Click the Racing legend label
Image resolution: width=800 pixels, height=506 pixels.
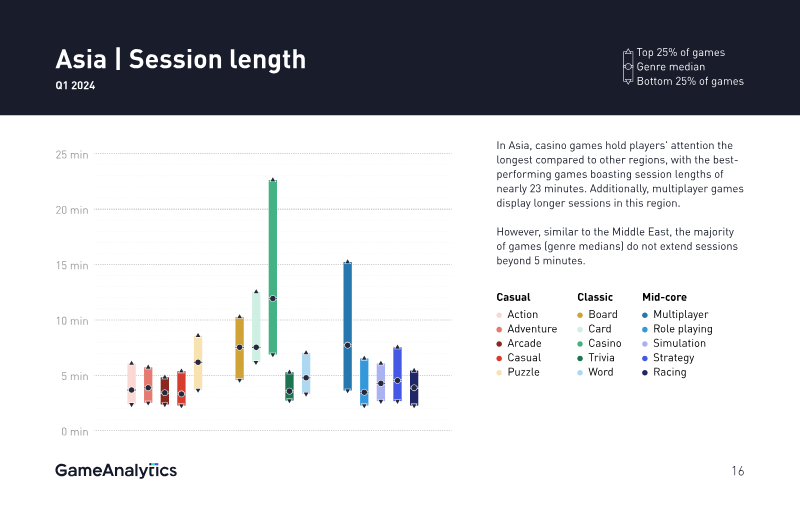(x=669, y=372)
